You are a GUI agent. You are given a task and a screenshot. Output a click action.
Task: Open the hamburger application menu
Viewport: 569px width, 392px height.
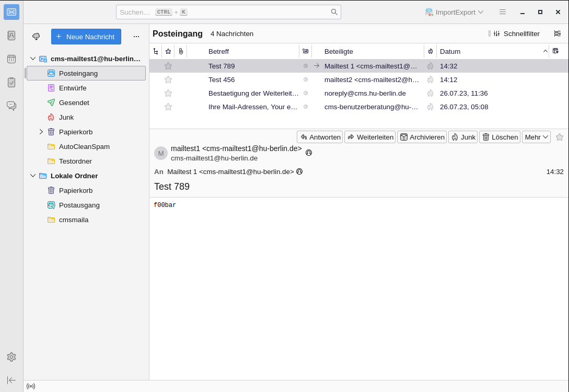(x=503, y=12)
